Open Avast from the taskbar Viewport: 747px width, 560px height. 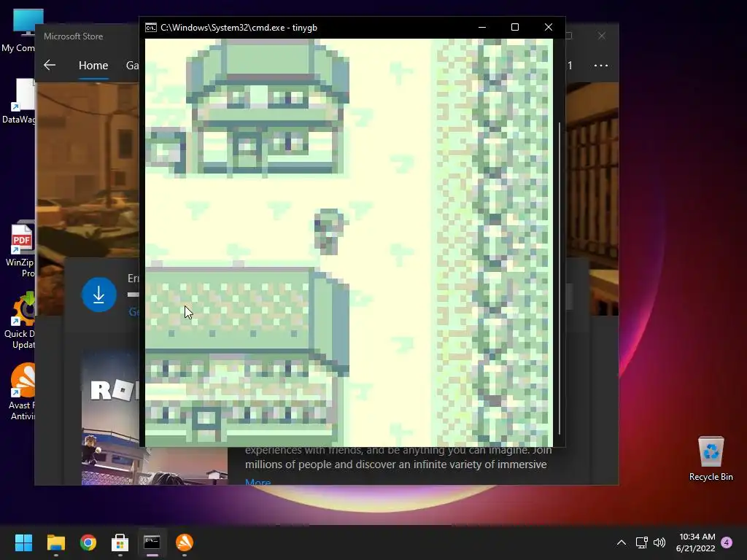tap(185, 542)
